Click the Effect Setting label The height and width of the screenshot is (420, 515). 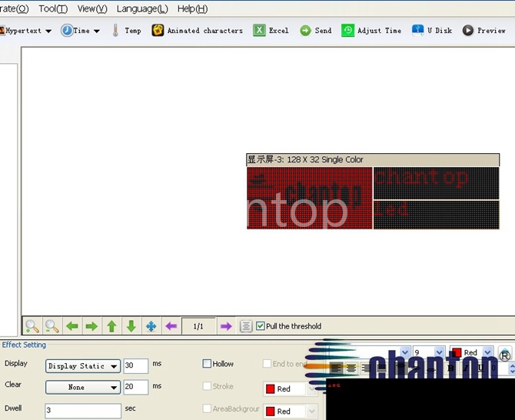coord(24,345)
